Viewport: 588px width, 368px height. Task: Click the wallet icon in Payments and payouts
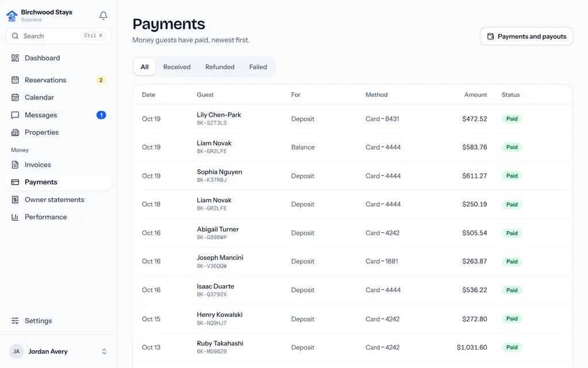[x=490, y=36]
